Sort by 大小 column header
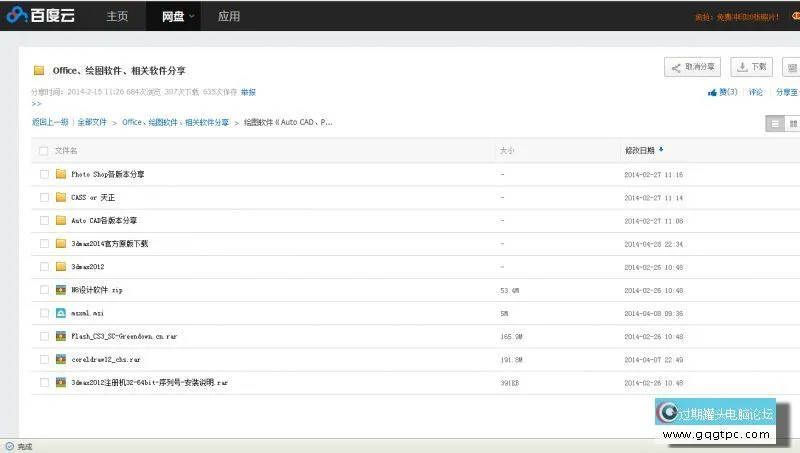800x453 pixels. [507, 150]
